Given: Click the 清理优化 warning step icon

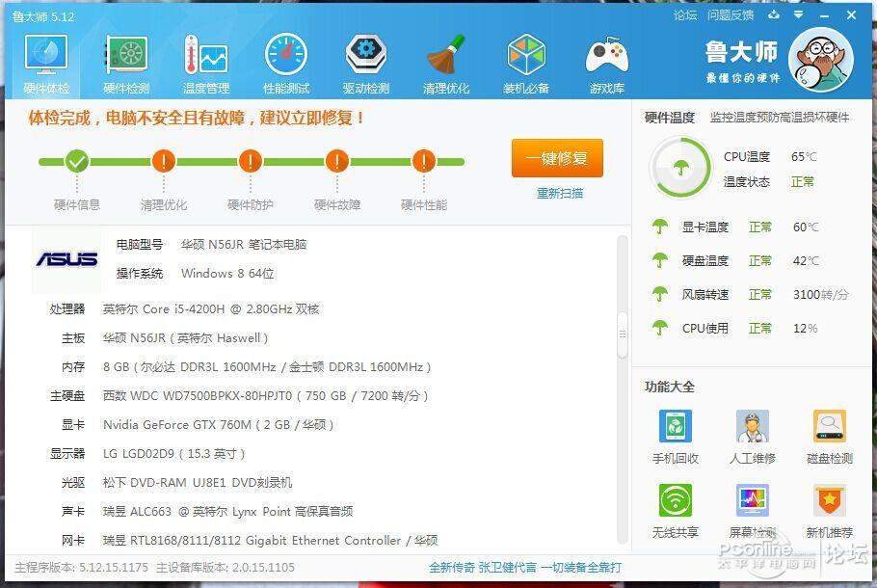Looking at the screenshot, I should 163,161.
